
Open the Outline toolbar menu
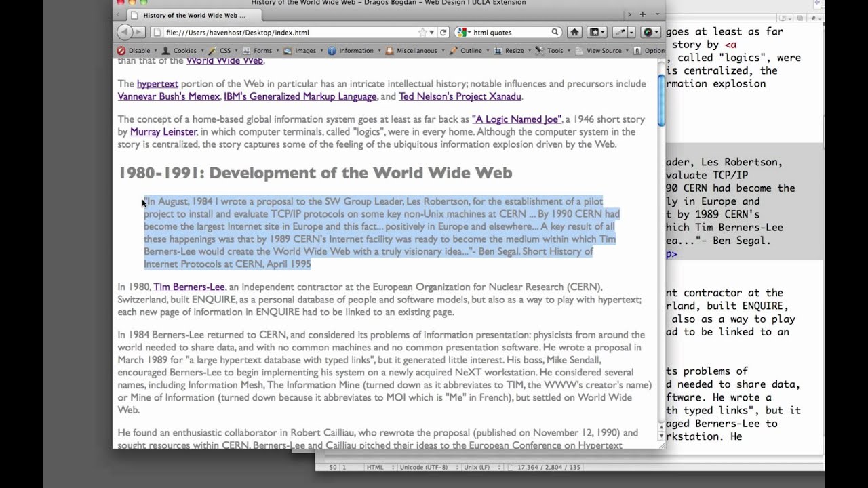coord(469,51)
